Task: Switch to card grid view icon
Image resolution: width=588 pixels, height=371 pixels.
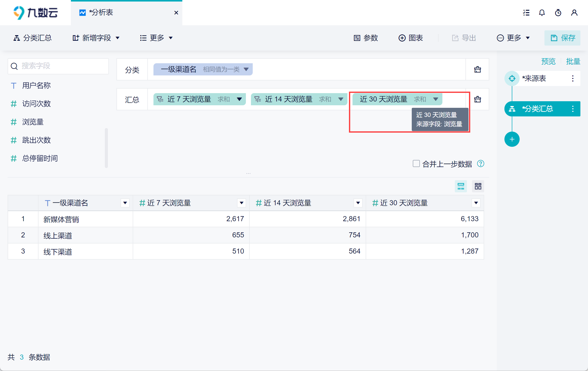Action: [478, 187]
